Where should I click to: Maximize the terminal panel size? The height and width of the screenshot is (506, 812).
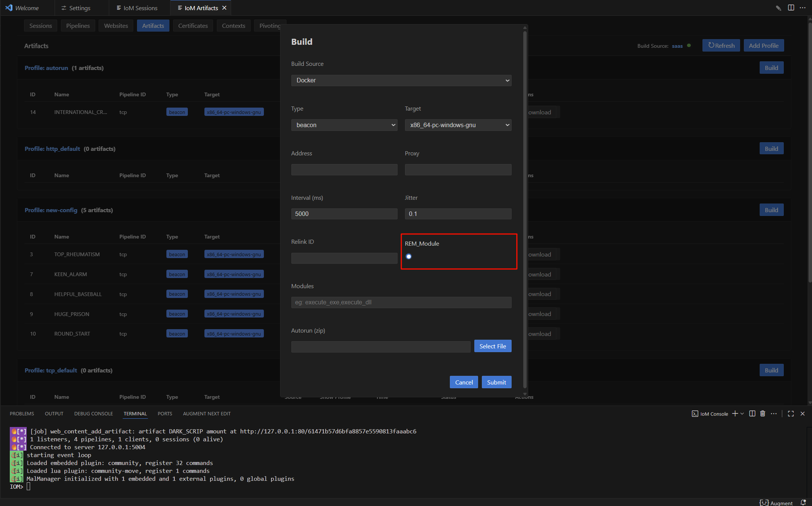point(791,413)
